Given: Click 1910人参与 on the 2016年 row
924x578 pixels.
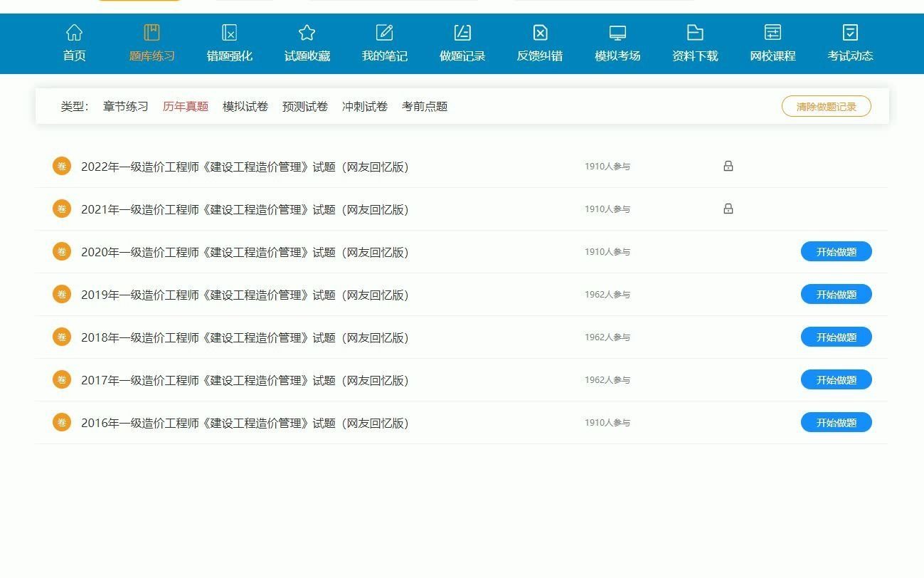Looking at the screenshot, I should (x=607, y=423).
